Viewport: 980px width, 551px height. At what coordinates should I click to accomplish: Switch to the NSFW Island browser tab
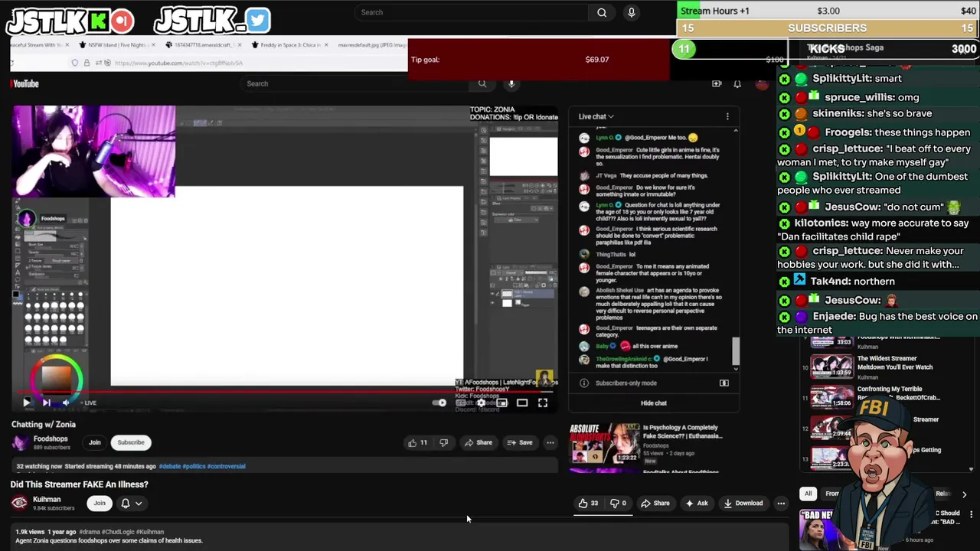[x=118, y=45]
